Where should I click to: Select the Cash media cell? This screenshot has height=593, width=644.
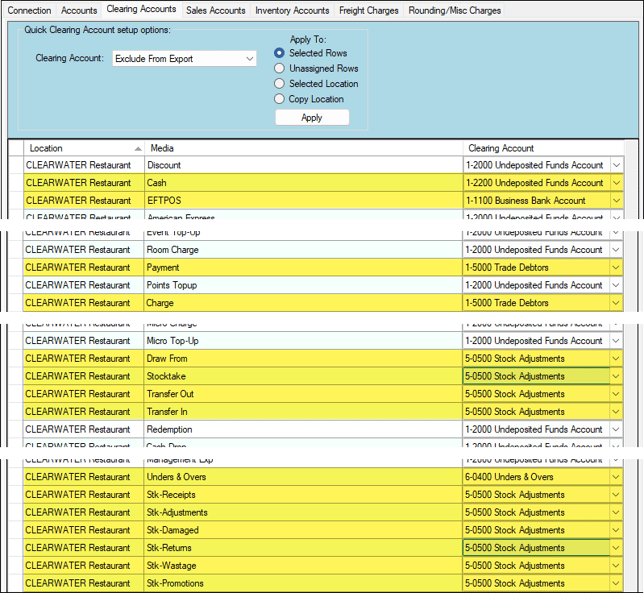[303, 183]
